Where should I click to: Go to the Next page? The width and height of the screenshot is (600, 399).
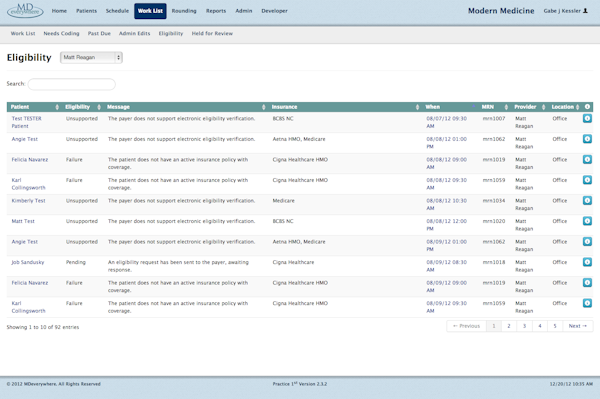[578, 326]
